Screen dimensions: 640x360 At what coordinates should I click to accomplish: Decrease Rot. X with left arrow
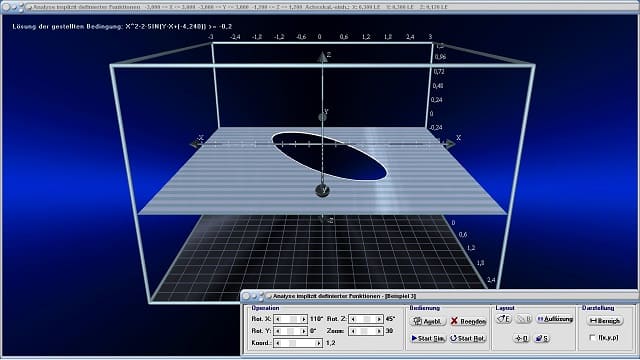coord(278,319)
